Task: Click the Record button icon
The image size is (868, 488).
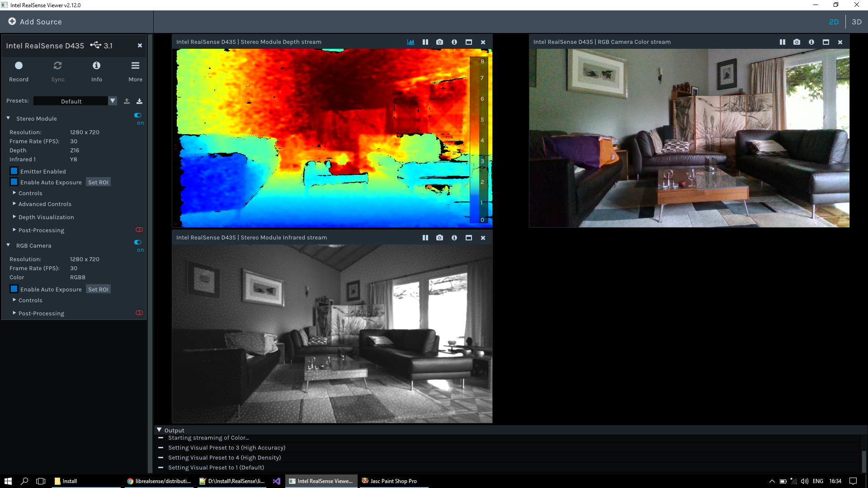Action: pos(19,66)
